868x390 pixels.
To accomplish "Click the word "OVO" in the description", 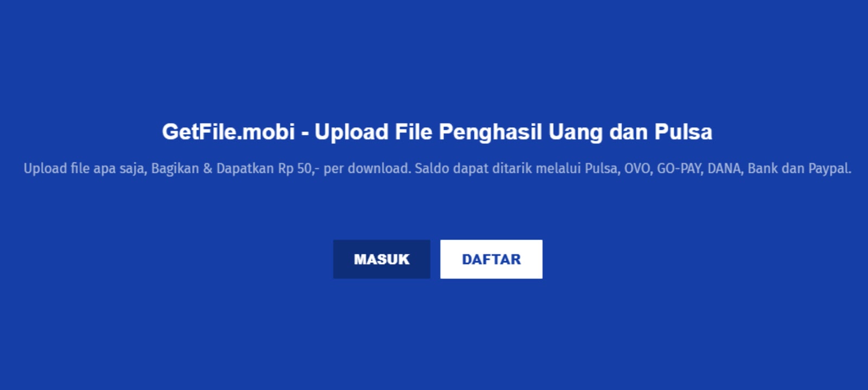I will point(638,168).
